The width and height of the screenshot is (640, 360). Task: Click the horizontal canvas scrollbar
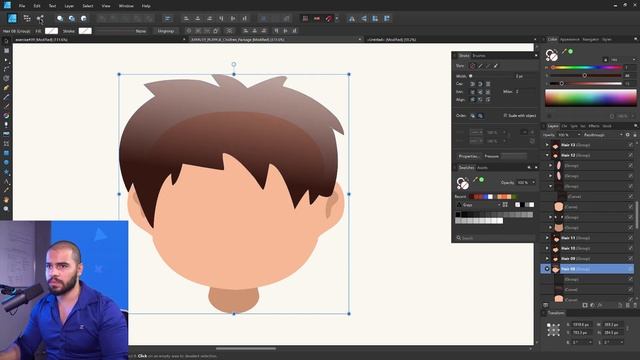pos(246,349)
